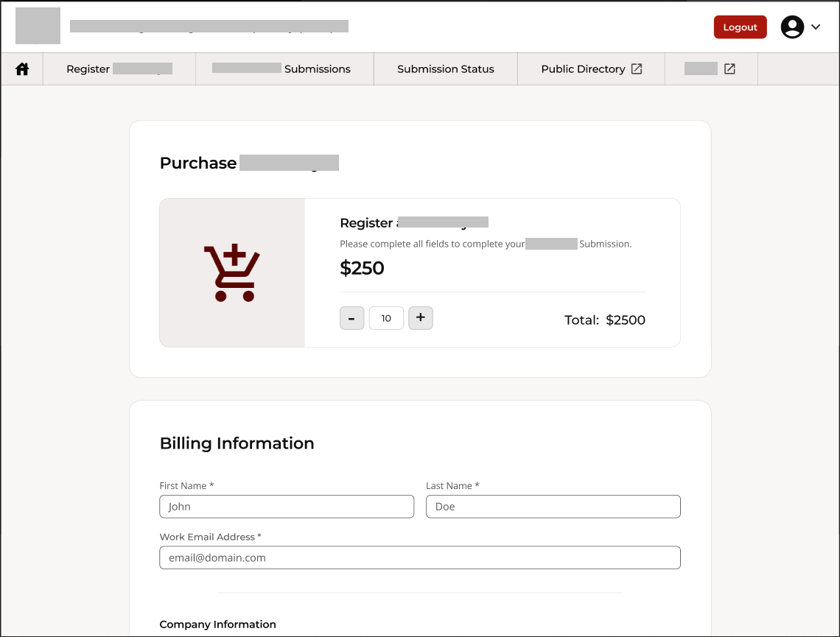Screen dimensions: 840x637
Task: Click the Logout button
Action: [x=740, y=27]
